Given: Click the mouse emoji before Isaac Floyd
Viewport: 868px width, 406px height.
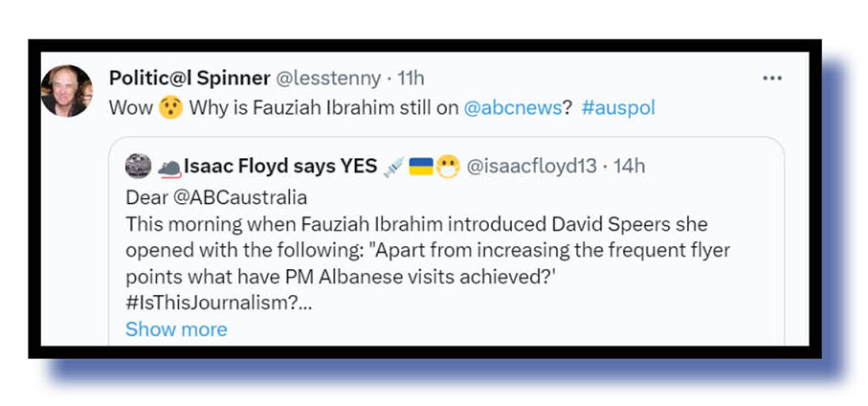Looking at the screenshot, I should click(168, 168).
